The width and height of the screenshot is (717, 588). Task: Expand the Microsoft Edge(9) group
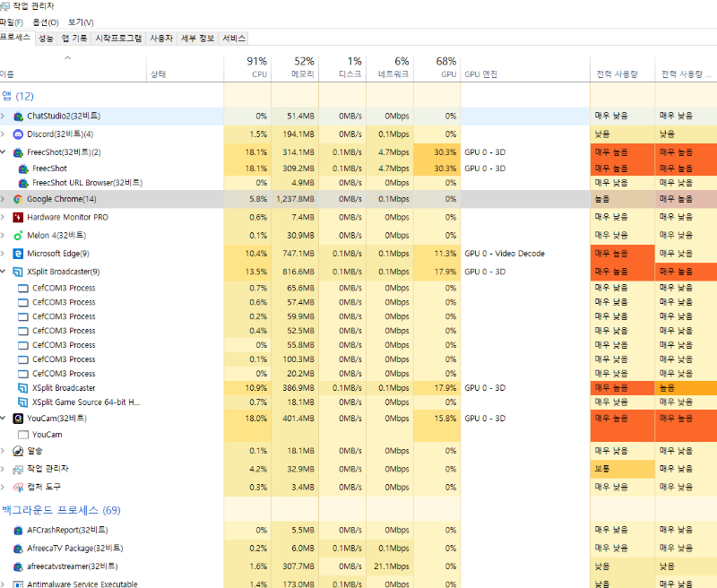3,254
